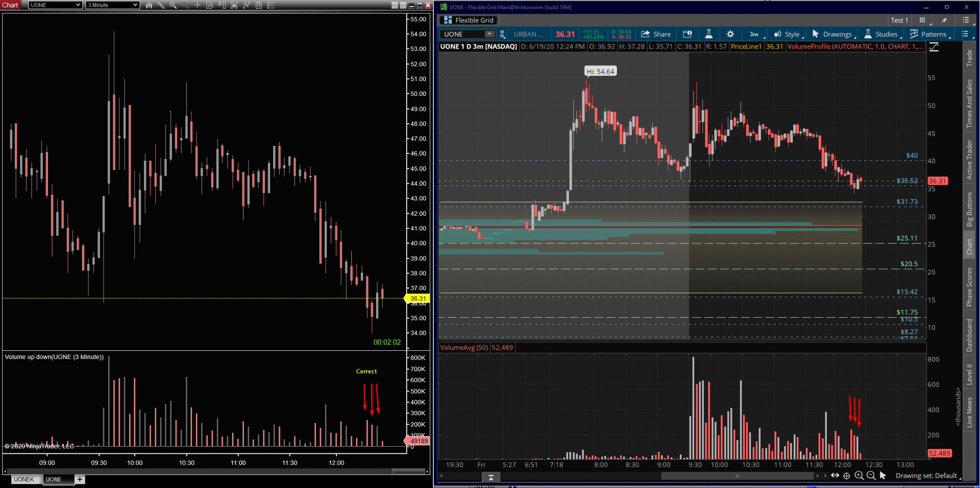Select the pointer cursor icon under thinkorswim chart

[883, 476]
